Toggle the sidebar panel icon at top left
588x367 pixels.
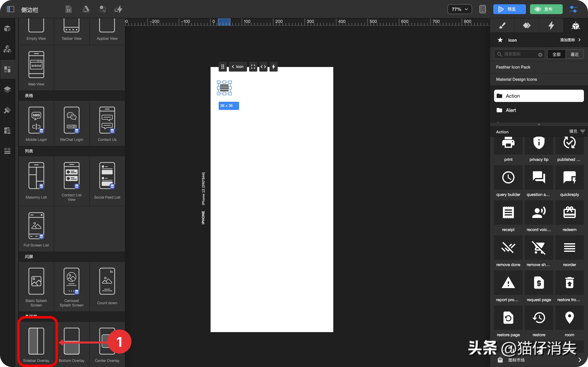pyautogui.click(x=10, y=9)
